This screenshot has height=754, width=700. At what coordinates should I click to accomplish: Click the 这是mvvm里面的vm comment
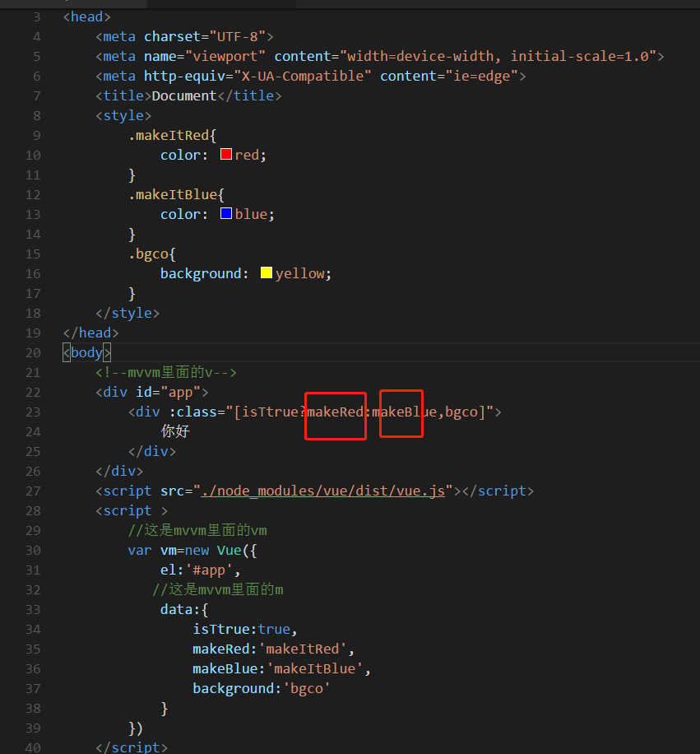coord(197,530)
